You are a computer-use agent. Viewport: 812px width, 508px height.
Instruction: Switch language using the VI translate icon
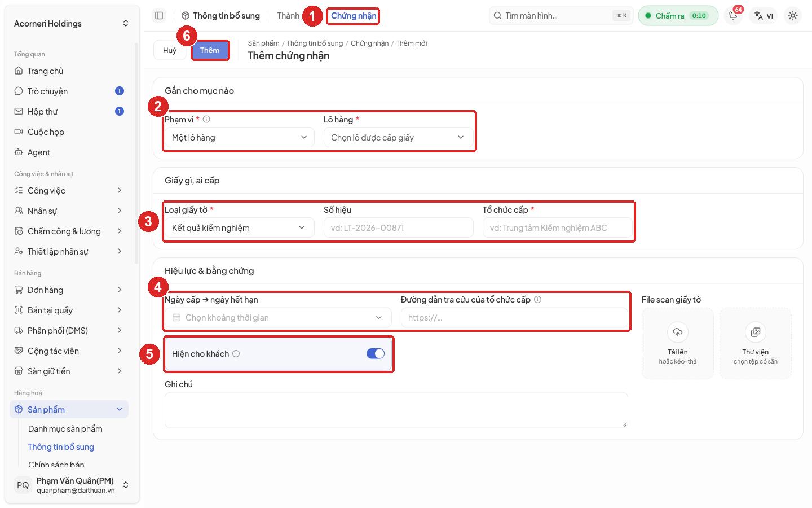tap(764, 16)
